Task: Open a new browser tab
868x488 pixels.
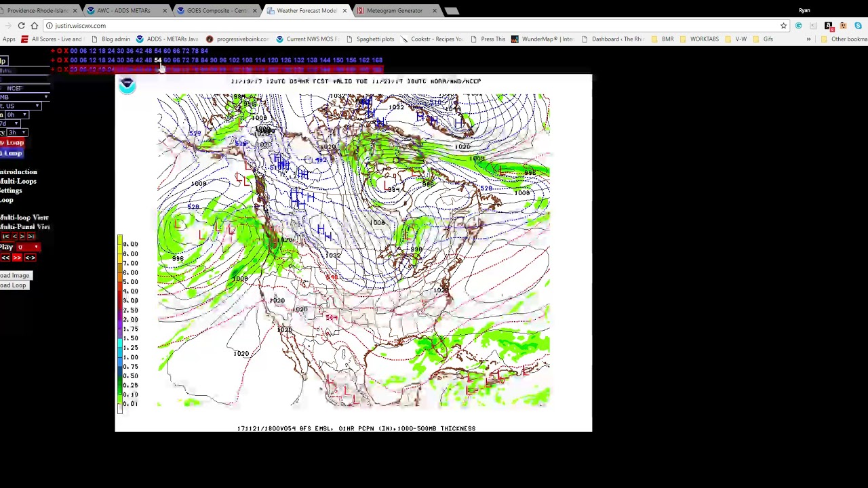Action: coord(452,11)
